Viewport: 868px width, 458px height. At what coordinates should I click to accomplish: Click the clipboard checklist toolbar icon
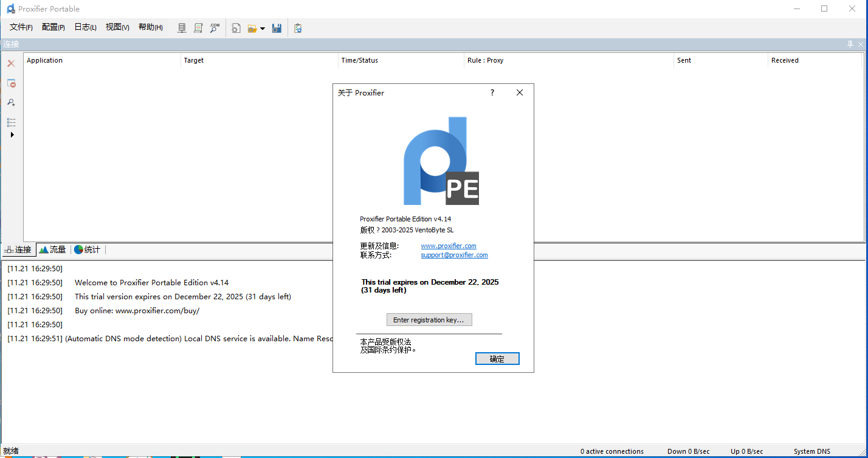pyautogui.click(x=298, y=28)
